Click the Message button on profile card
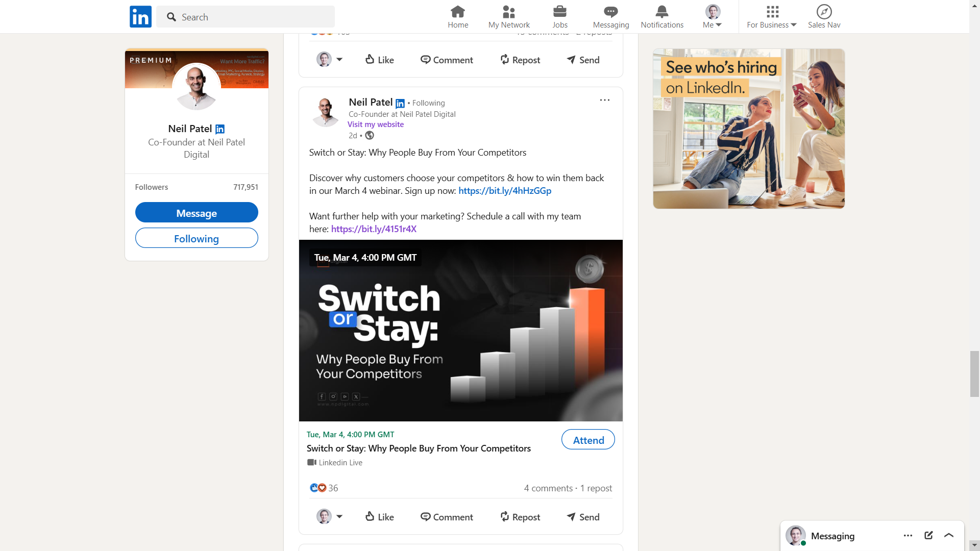Screen dimensions: 980x551 tap(197, 212)
